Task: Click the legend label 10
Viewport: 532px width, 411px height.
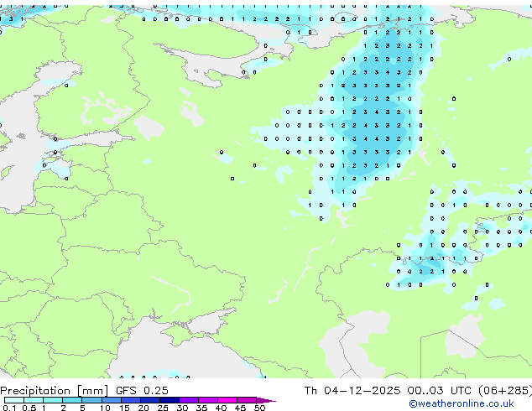Action: (x=105, y=408)
